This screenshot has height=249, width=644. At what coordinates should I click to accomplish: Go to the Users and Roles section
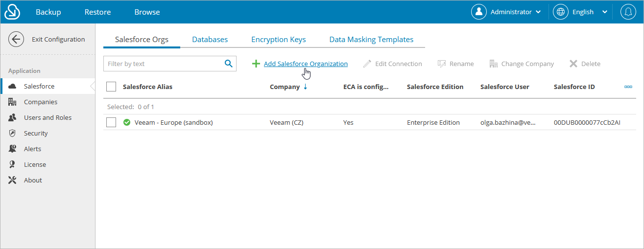point(47,117)
